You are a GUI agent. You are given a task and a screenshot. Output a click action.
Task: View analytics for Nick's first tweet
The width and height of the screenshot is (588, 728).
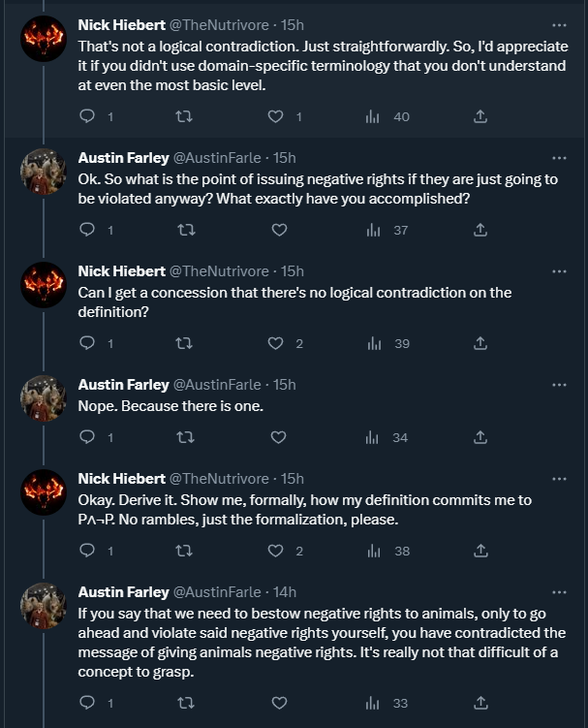(x=373, y=117)
